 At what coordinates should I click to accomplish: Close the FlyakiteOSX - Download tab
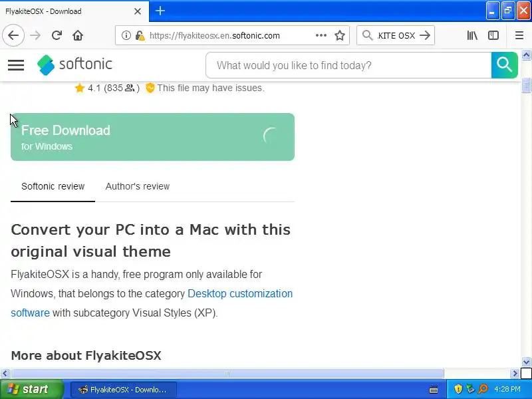[138, 11]
